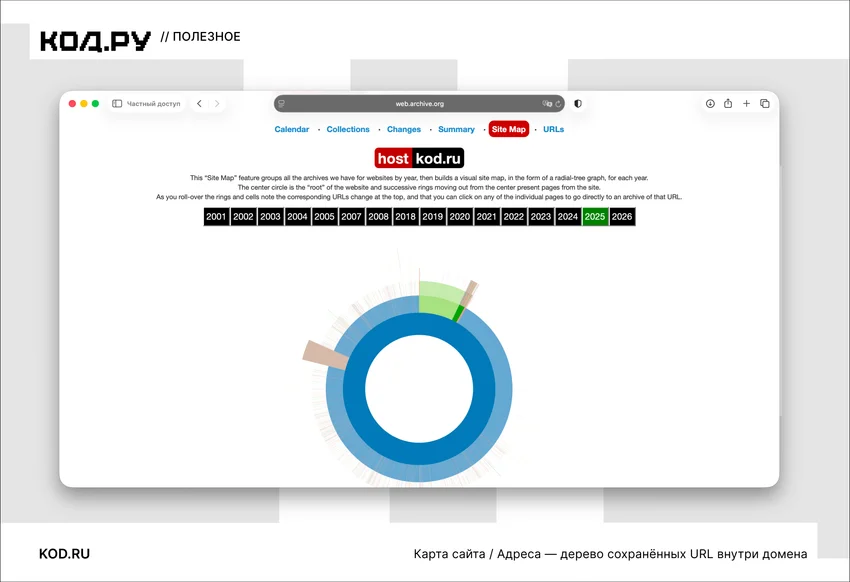The image size is (850, 582).
Task: Select year 2001 site map
Action: (x=216, y=217)
